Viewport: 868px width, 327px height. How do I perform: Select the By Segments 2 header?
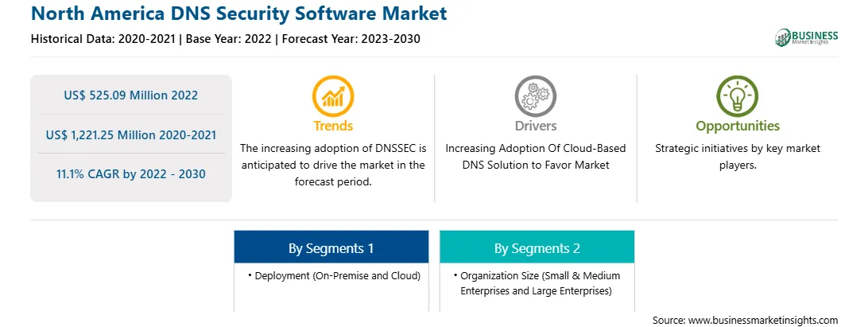pyautogui.click(x=537, y=247)
